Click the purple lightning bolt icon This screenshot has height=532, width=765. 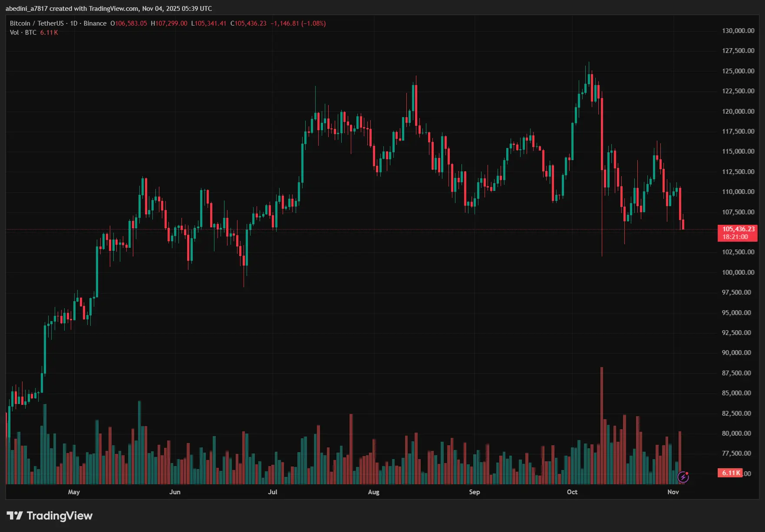coord(683,477)
